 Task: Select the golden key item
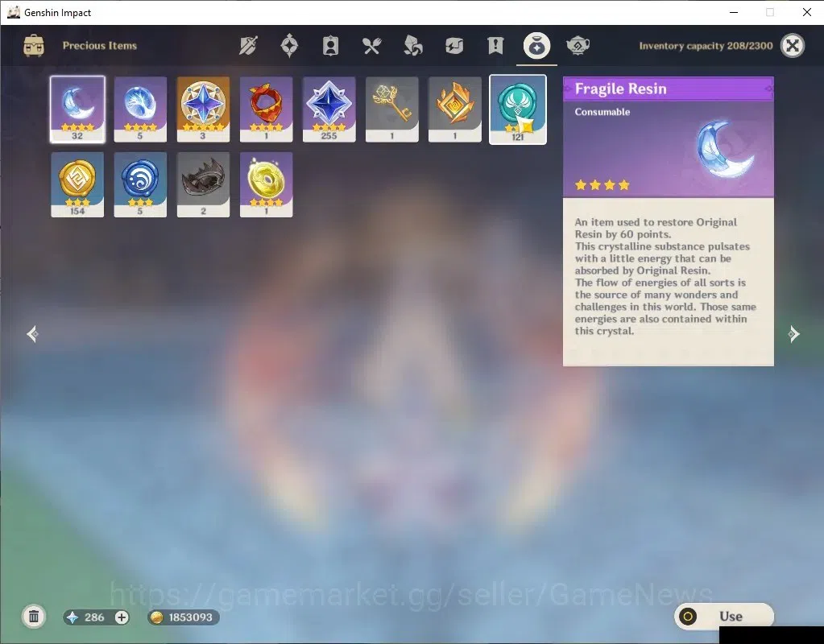click(392, 109)
